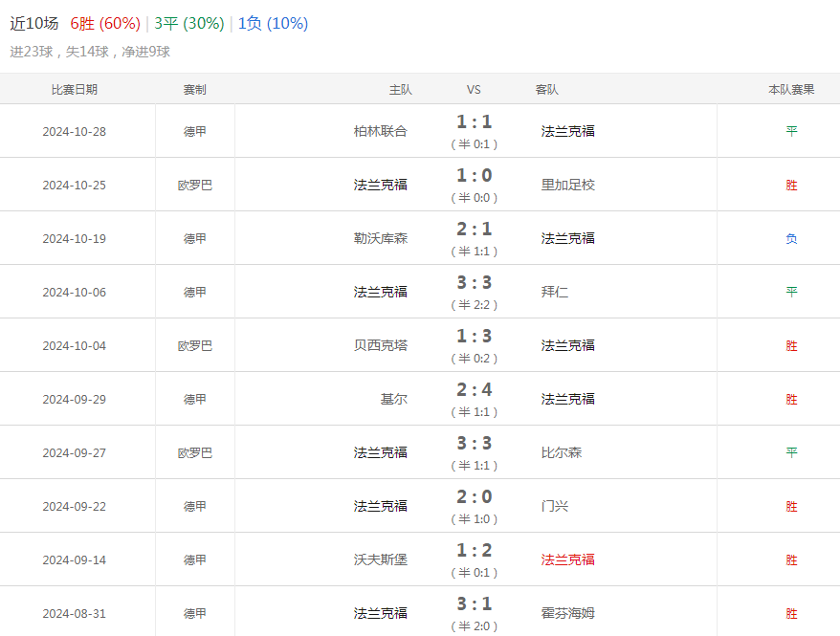Select 法兰克福 in the 拜仁 match row
The width and height of the screenshot is (840, 636).
(381, 292)
